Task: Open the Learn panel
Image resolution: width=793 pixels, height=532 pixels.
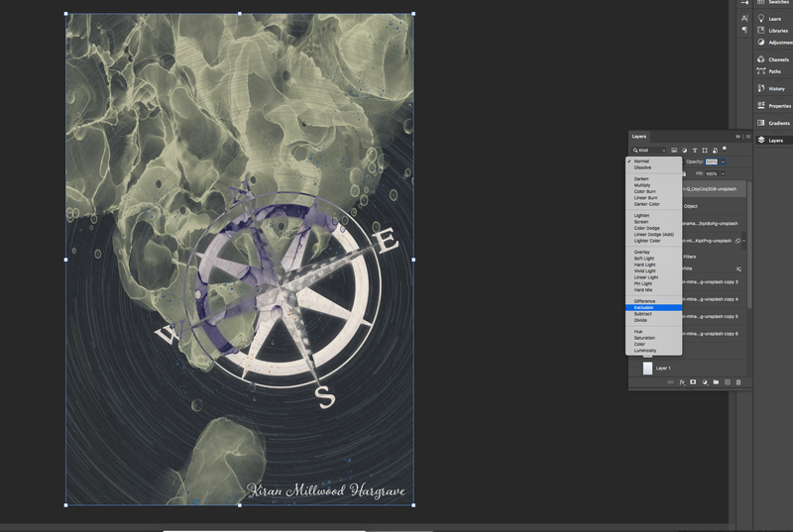Action: (769, 19)
